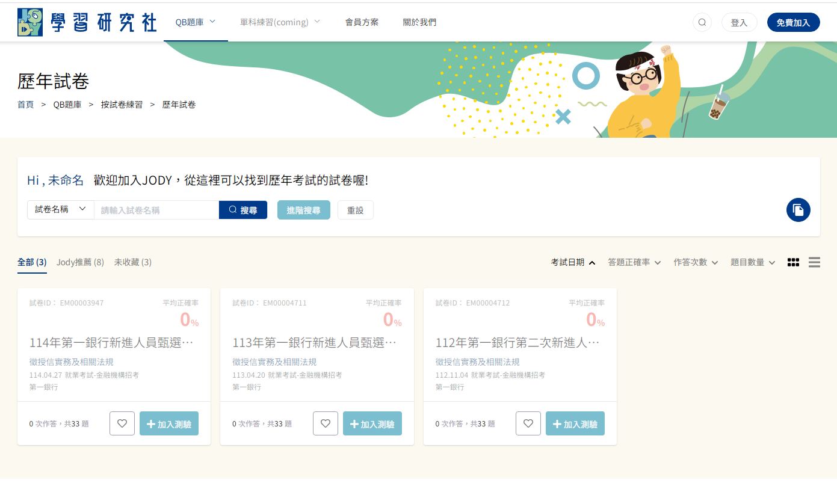837x504 pixels.
Task: Switch to Jody推薦 tab
Action: (x=80, y=262)
